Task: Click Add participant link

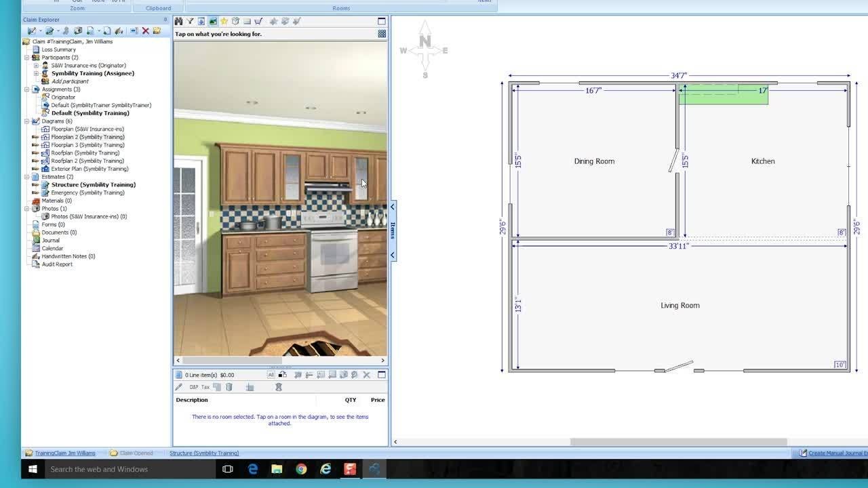Action: click(70, 81)
